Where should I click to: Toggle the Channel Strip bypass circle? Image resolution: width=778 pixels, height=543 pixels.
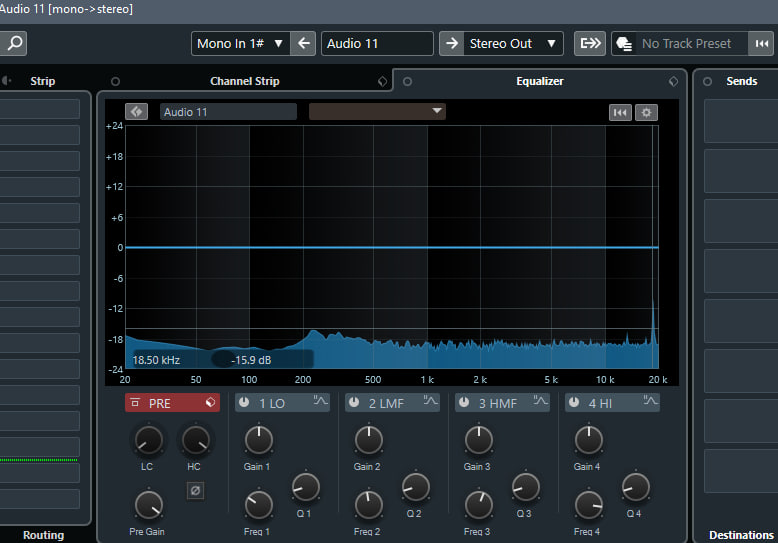click(115, 81)
